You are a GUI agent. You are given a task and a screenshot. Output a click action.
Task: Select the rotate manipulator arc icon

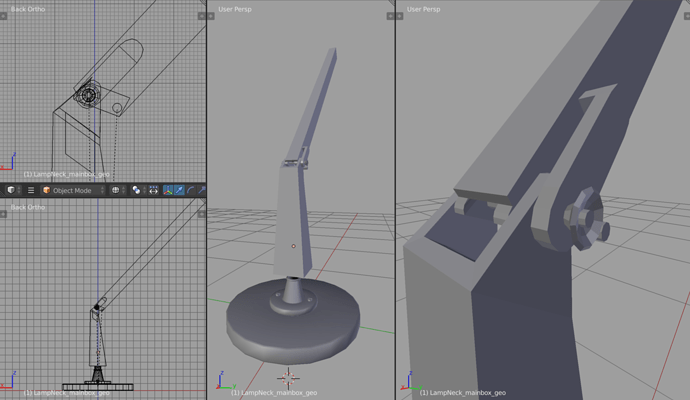point(191,190)
